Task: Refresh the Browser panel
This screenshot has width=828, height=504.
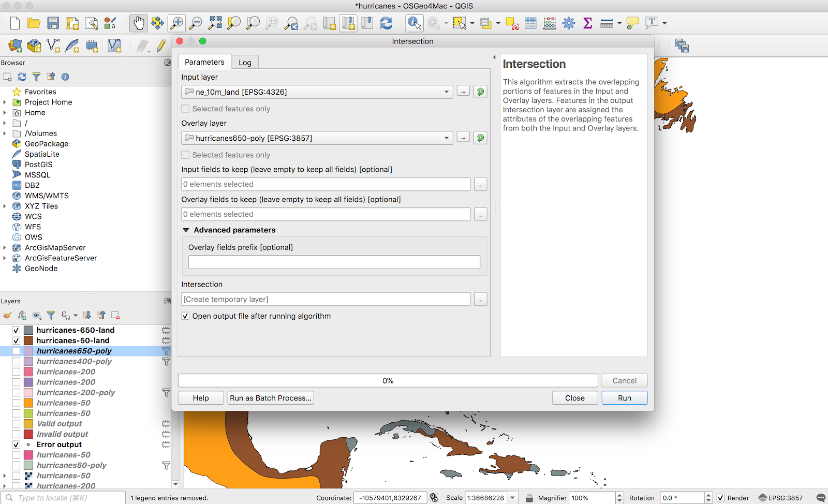Action: click(22, 77)
